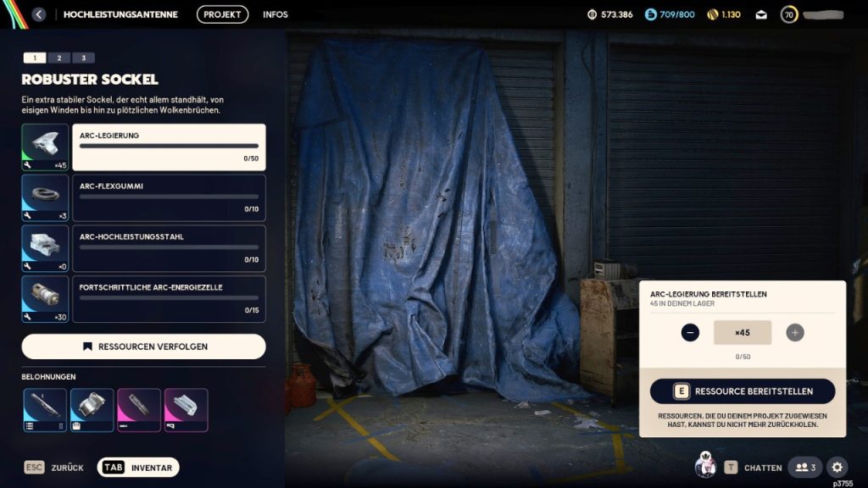Open the squad members icon showing 3
868x488 pixels.
(x=804, y=467)
